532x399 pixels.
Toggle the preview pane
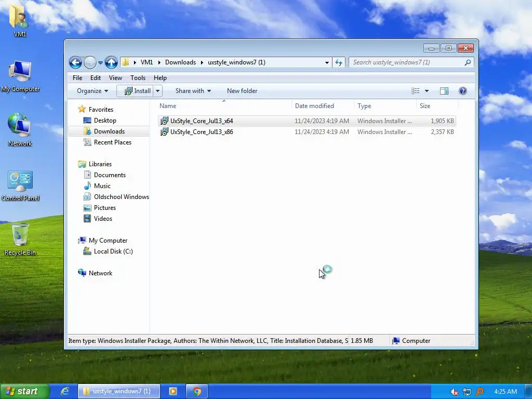(x=444, y=91)
